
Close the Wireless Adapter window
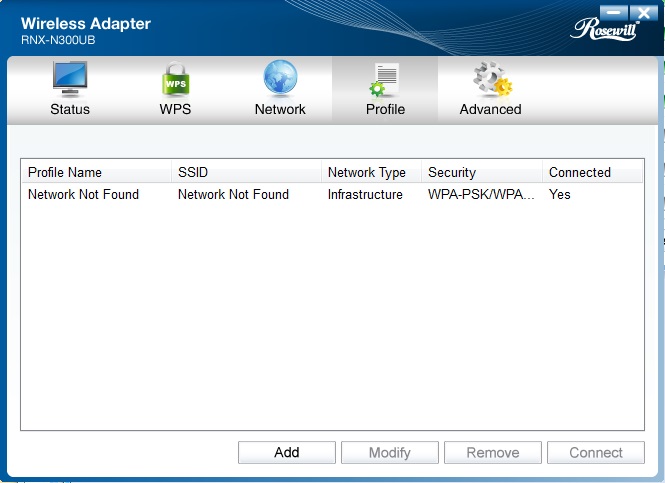[x=644, y=13]
